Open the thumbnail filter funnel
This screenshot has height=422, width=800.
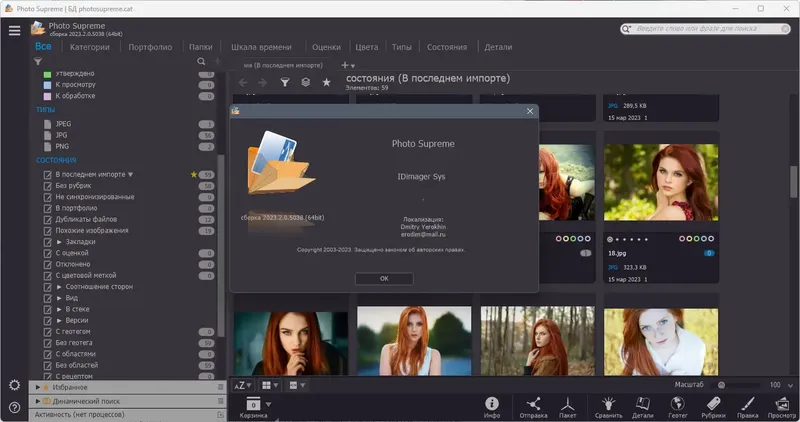point(285,82)
